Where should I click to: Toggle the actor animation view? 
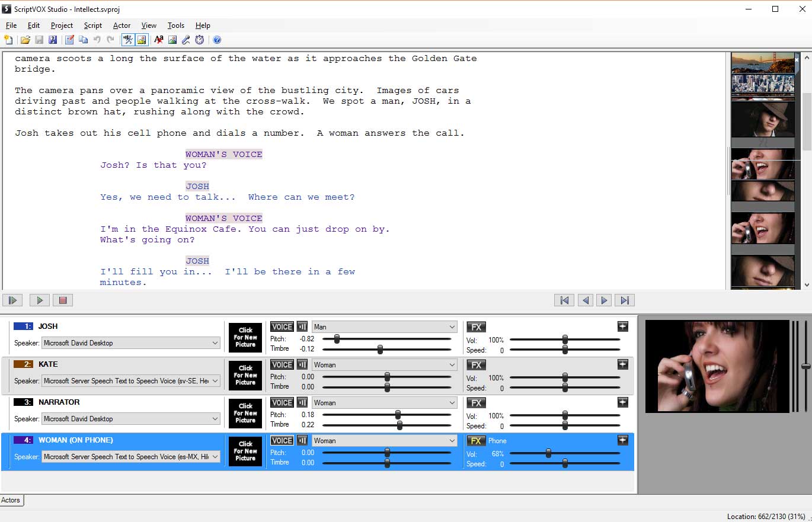(128, 40)
